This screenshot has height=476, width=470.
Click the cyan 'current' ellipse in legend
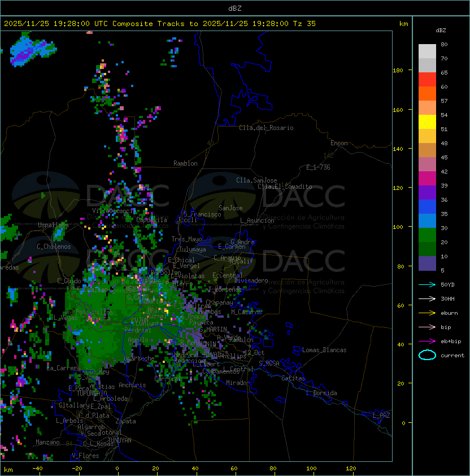(x=427, y=355)
